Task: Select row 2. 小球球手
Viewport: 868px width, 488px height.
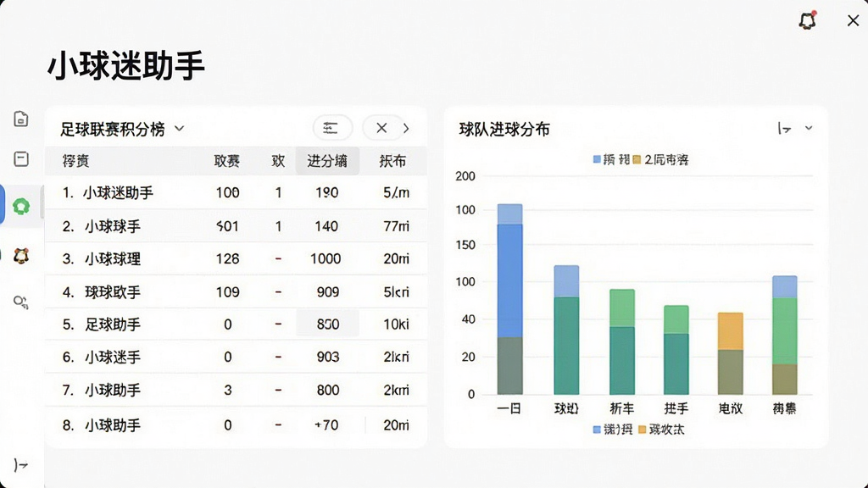Action: (236, 225)
